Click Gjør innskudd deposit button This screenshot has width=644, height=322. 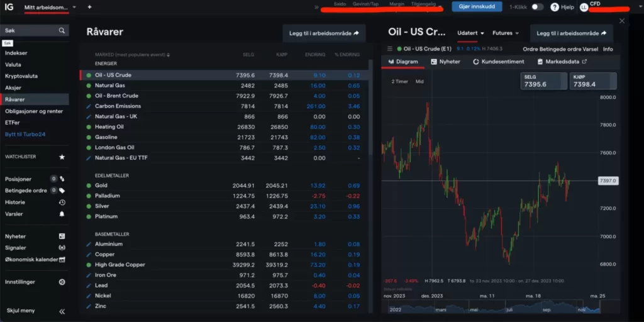477,6
